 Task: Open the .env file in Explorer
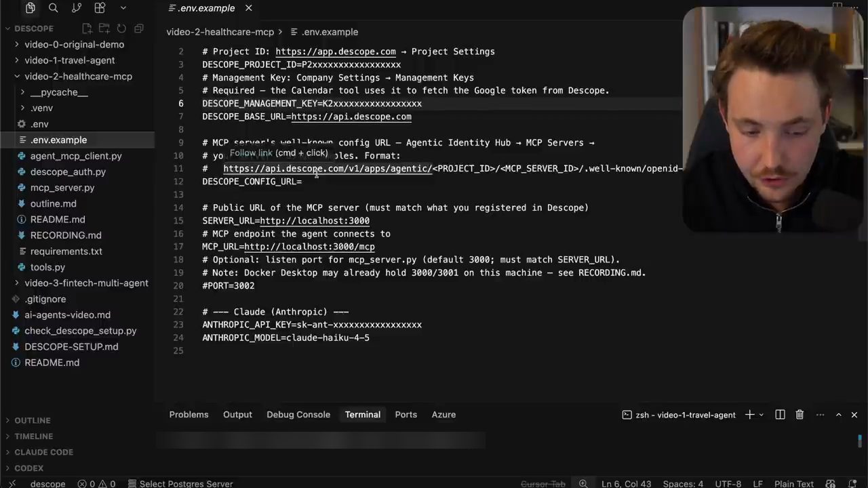[39, 124]
